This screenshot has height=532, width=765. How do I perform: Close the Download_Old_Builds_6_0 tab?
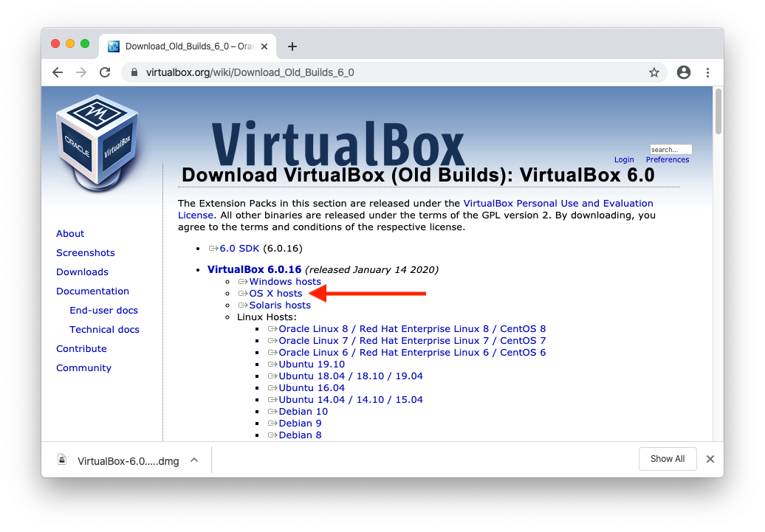pyautogui.click(x=264, y=46)
